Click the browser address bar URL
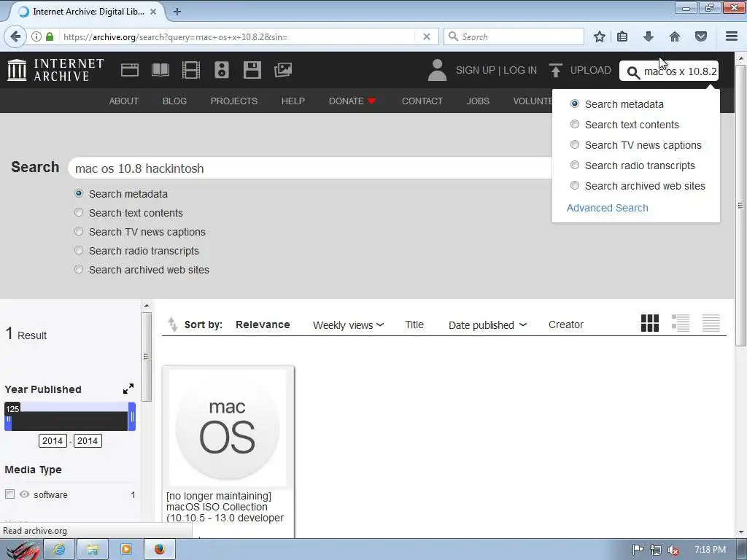Image resolution: width=747 pixels, height=560 pixels. pos(237,36)
